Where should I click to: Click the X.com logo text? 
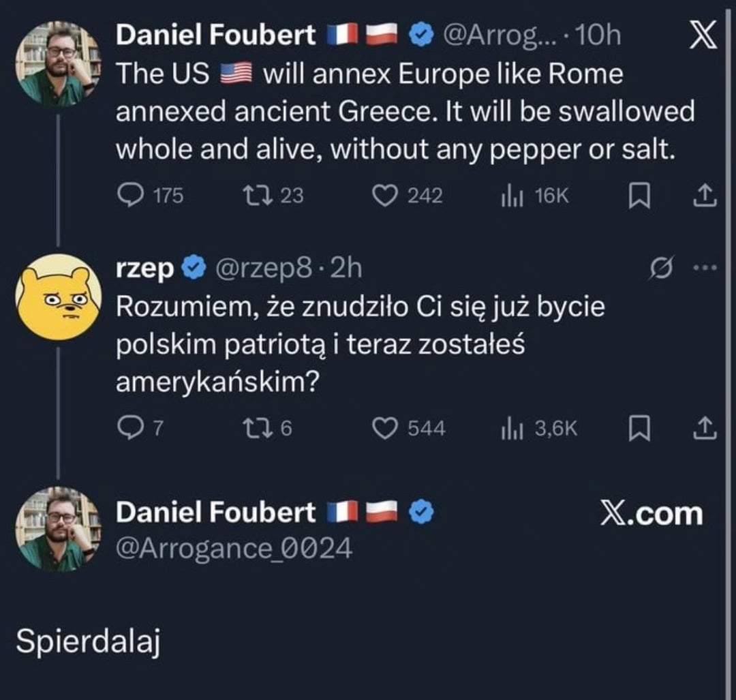coord(651,513)
